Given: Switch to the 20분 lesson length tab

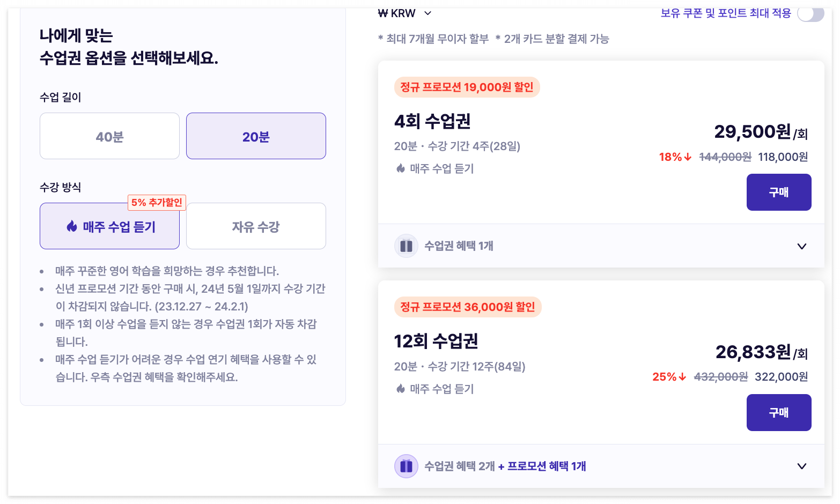Looking at the screenshot, I should click(x=256, y=136).
